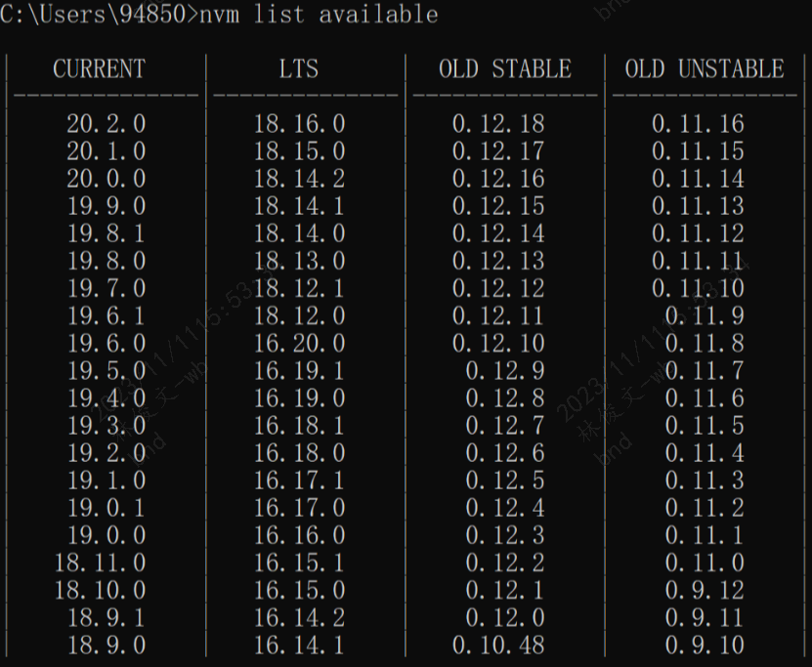Select LTS version 18.14.2

pyautogui.click(x=299, y=179)
